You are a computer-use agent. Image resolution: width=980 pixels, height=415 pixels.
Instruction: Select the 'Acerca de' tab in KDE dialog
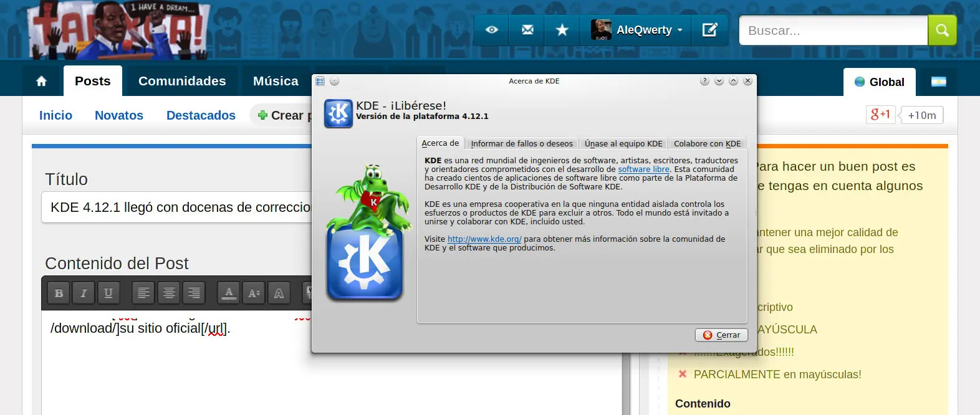[440, 143]
